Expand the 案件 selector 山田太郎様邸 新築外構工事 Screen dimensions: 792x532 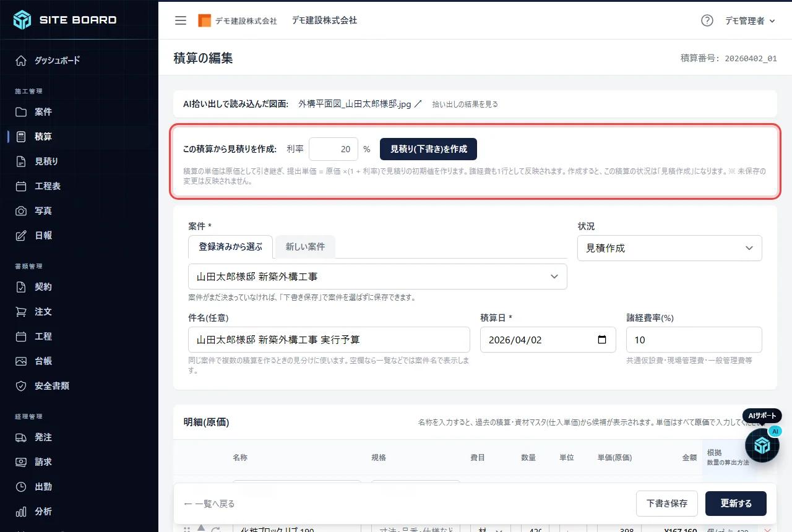click(x=377, y=277)
